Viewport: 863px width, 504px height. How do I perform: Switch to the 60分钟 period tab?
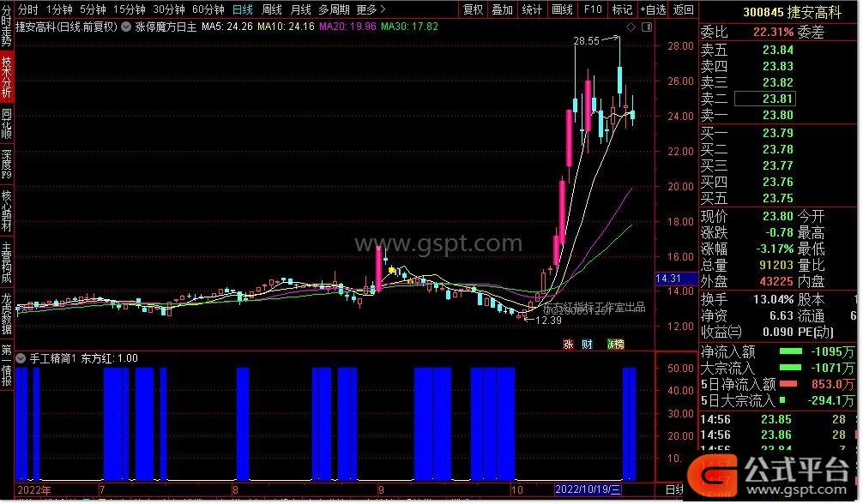click(x=208, y=9)
